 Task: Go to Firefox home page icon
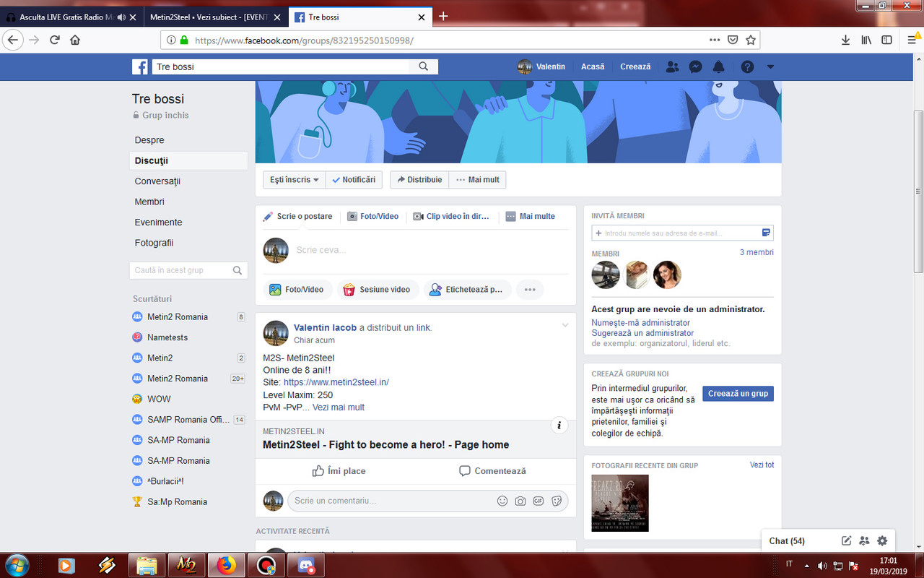[75, 40]
